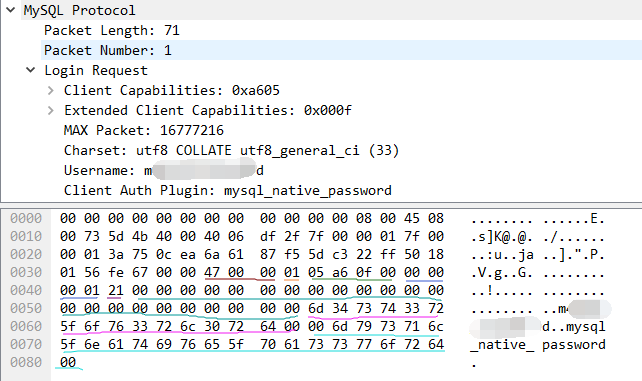Expand Extended Client Capabilities 0x000f
The image size is (642, 381).
[x=50, y=110]
